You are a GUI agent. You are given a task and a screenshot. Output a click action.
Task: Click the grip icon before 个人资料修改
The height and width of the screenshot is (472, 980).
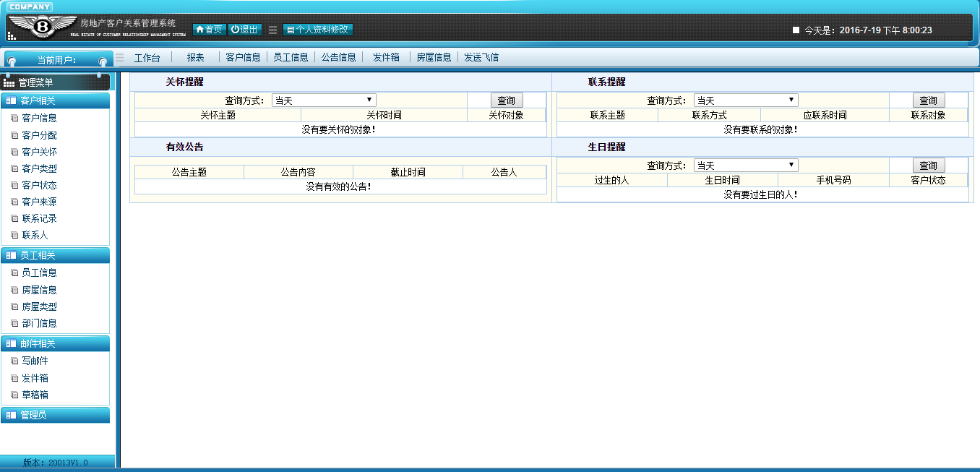click(x=272, y=30)
